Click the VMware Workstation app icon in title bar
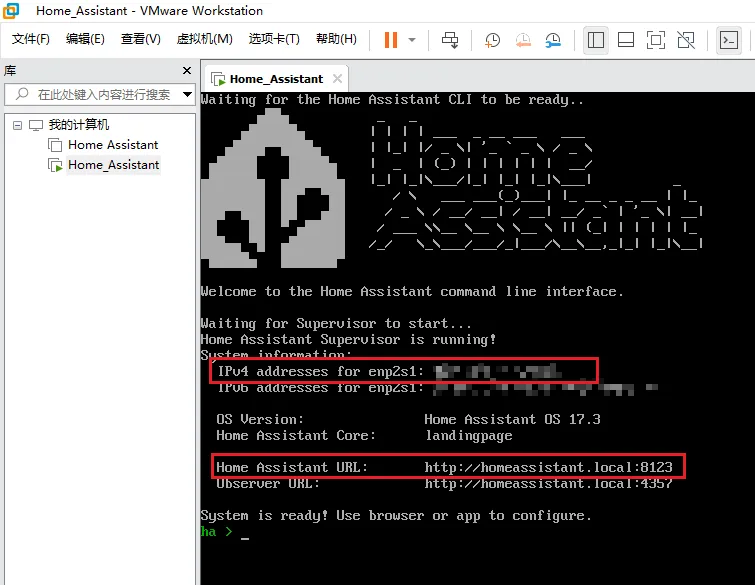Screen dimensions: 755x585 click(11, 10)
